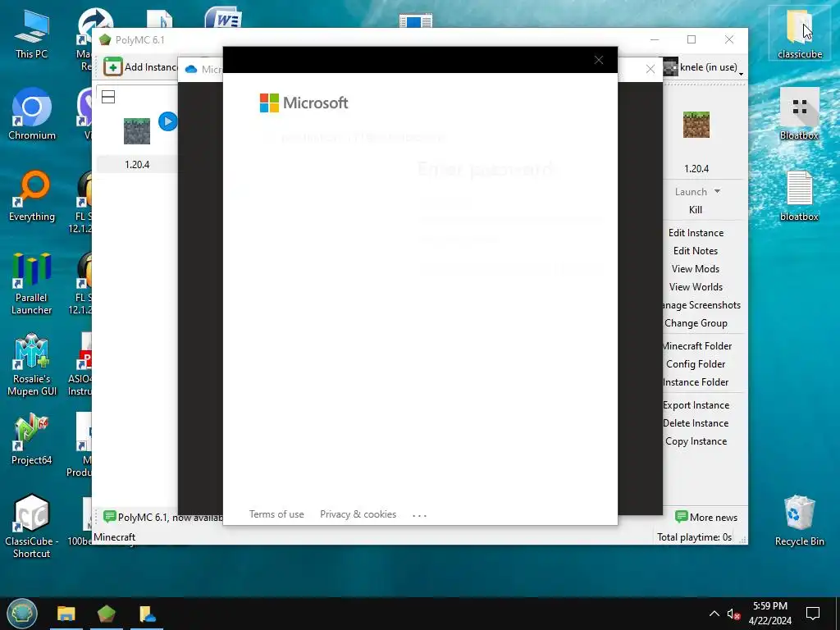Open classicube folder on desktop
Screen dimensions: 840x630
pyautogui.click(x=799, y=33)
